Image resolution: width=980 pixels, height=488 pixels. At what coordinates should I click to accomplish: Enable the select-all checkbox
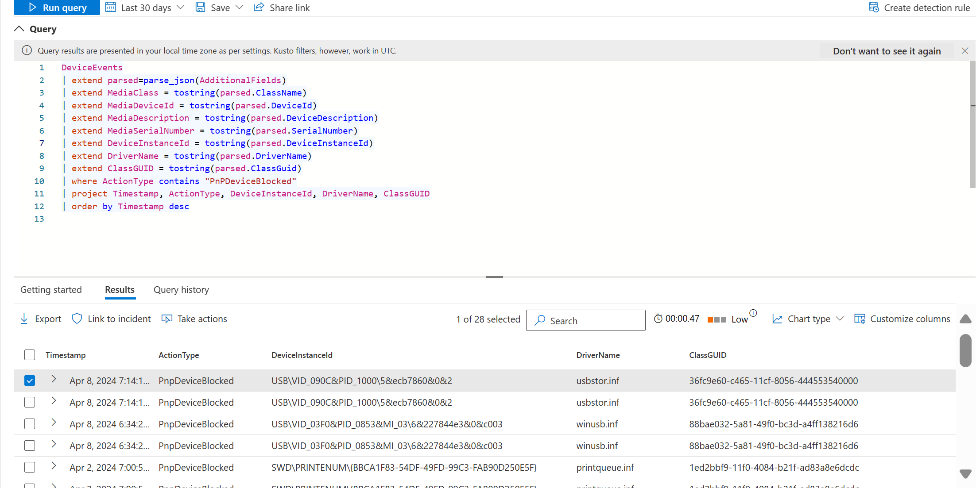pyautogui.click(x=29, y=354)
